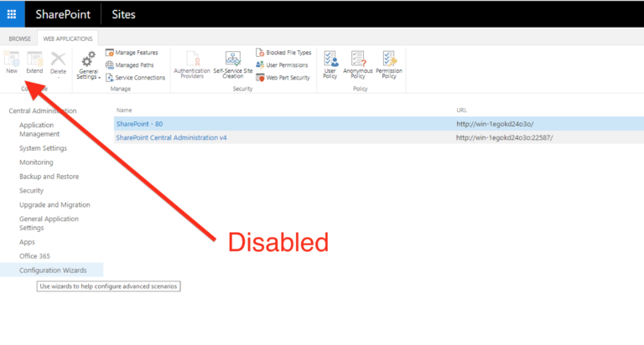Click the URL column header
This screenshot has height=345, width=644.
point(462,110)
